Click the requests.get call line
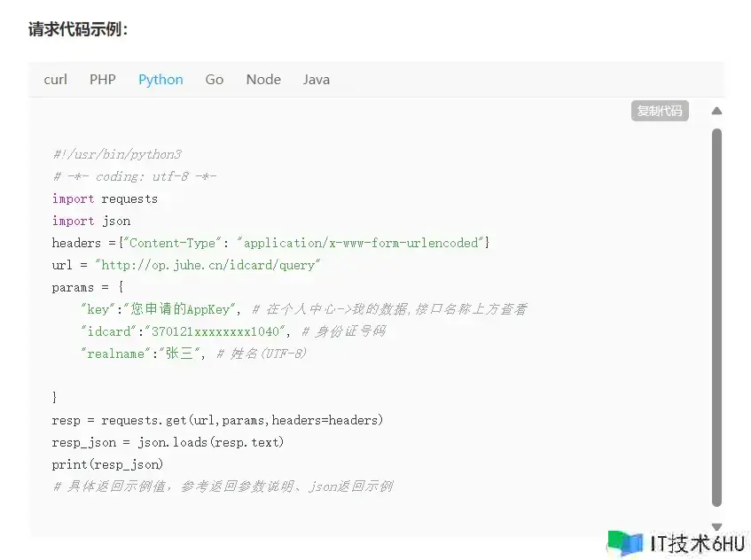 217,420
